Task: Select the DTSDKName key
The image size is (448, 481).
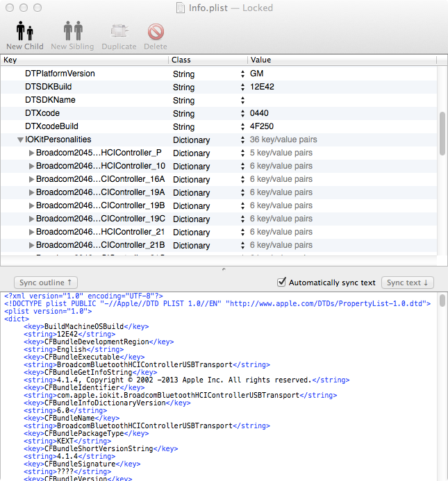Action: point(50,100)
